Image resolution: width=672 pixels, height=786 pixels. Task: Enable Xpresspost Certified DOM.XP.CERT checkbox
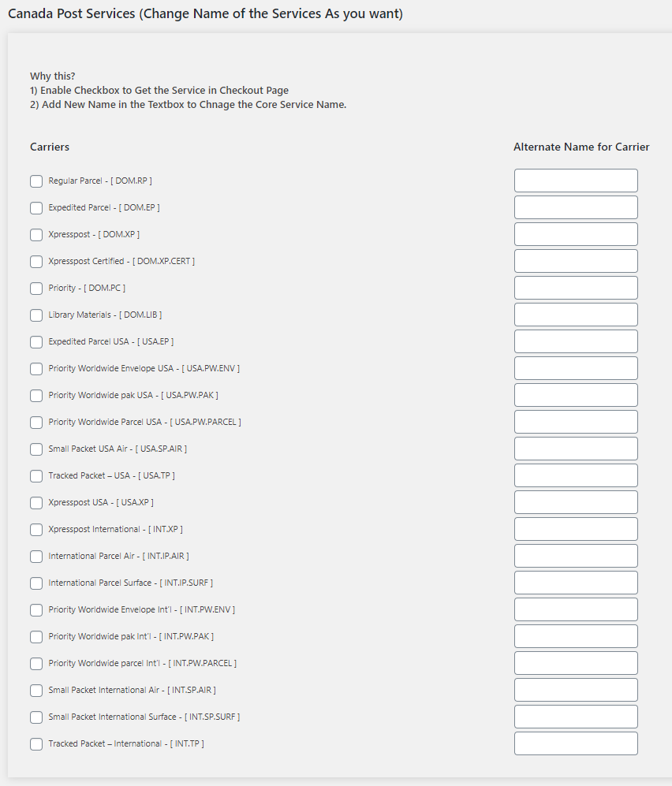pos(36,262)
